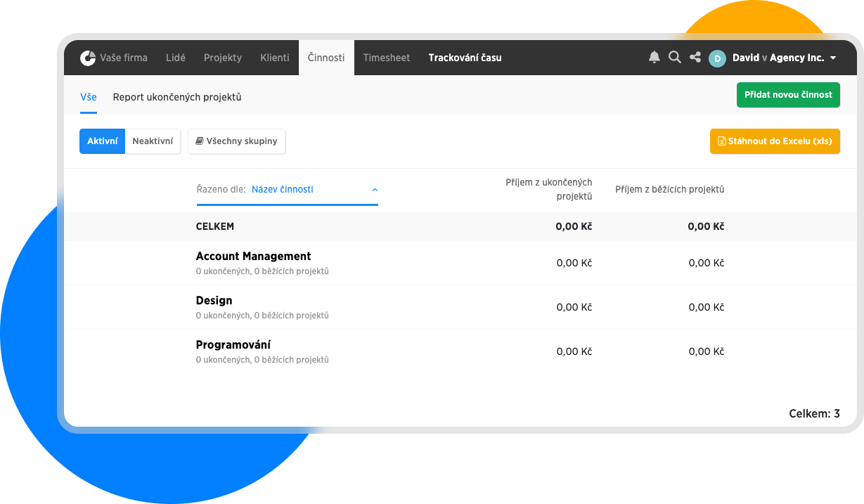Open Timesheet in the navbar

tap(387, 58)
